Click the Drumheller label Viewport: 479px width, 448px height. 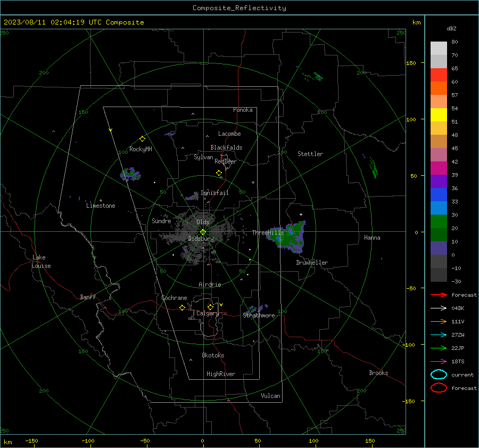[312, 263]
